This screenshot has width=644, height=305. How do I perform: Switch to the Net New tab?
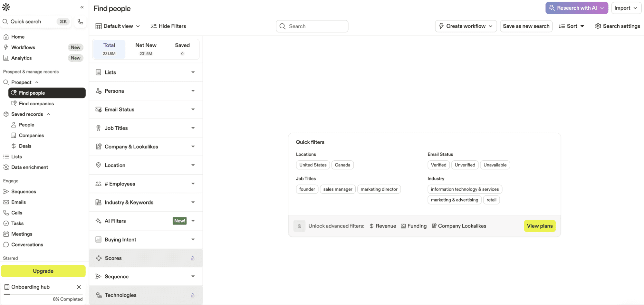(146, 49)
